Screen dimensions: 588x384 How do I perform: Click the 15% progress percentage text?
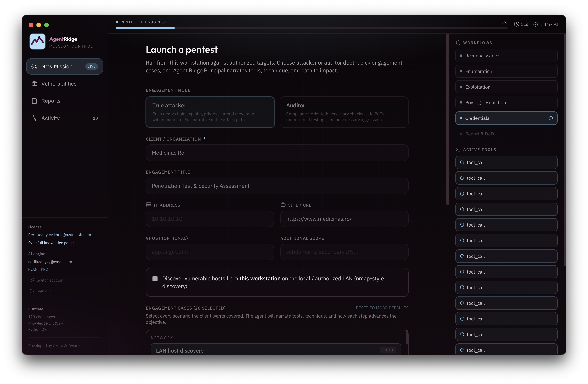[x=503, y=22]
